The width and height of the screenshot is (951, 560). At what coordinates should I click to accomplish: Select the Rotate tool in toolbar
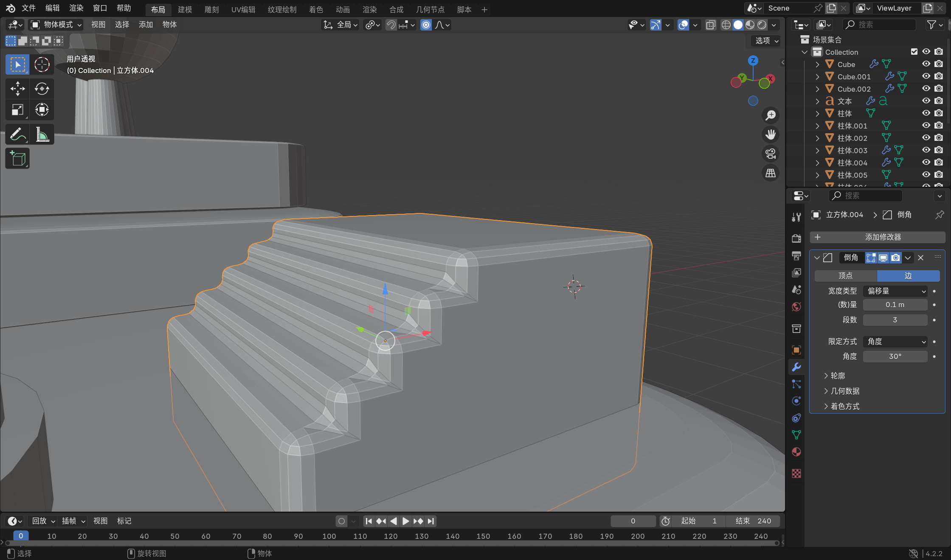[x=42, y=88]
